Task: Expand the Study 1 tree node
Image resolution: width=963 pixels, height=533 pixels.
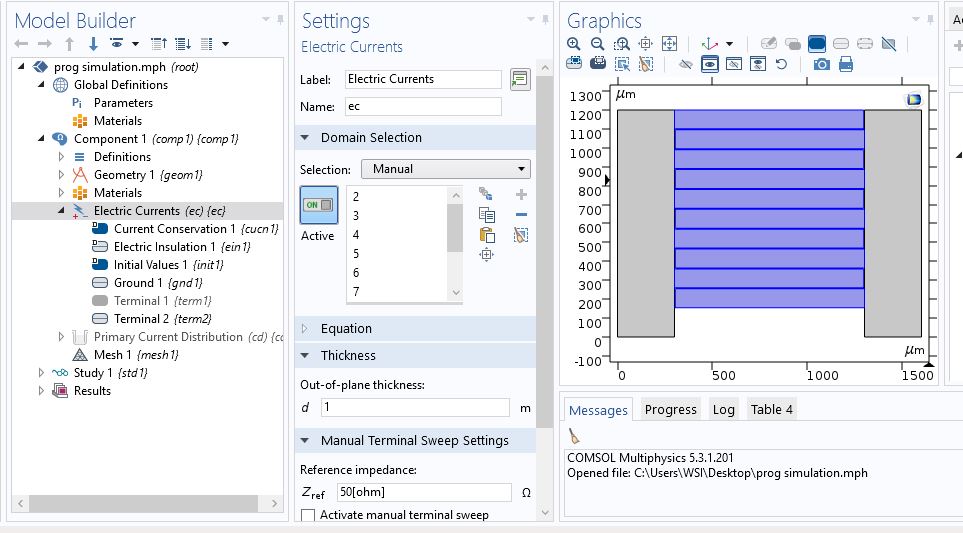Action: [41, 373]
